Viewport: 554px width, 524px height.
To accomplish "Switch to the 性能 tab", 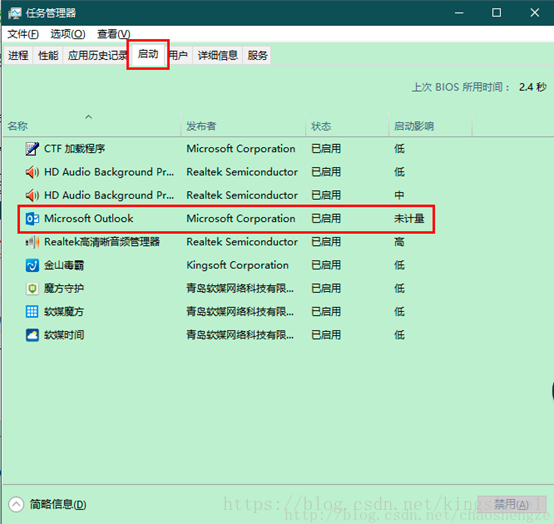I will click(x=48, y=55).
